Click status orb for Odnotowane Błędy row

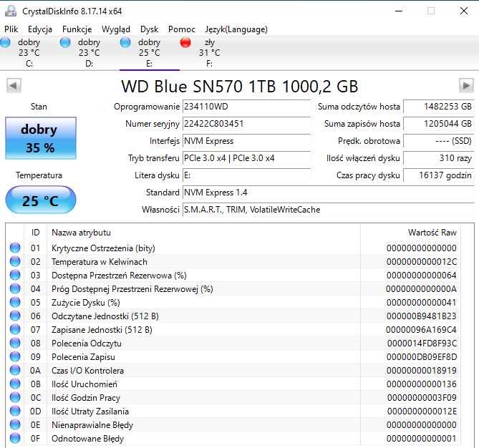pyautogui.click(x=15, y=438)
